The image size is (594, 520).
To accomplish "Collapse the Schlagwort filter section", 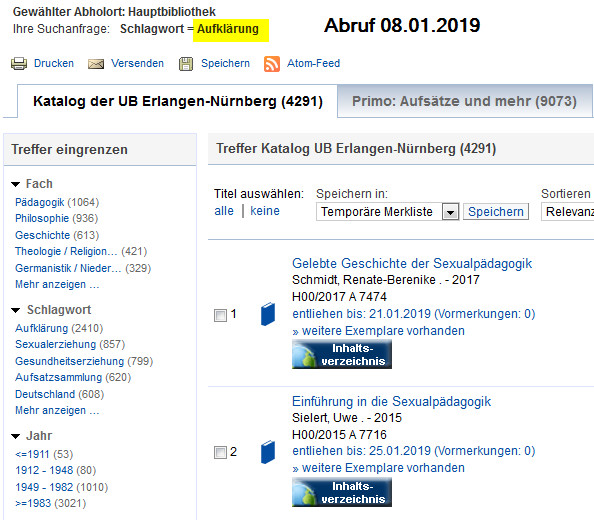I will 15,311.
